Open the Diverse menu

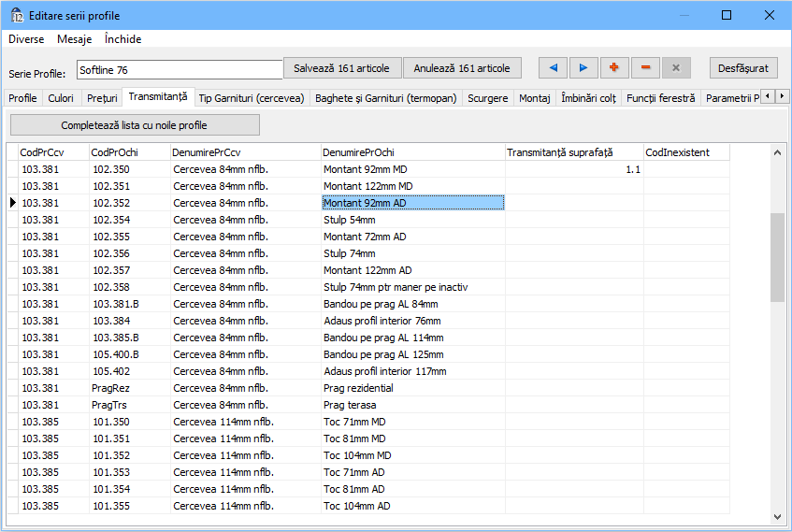(26, 39)
